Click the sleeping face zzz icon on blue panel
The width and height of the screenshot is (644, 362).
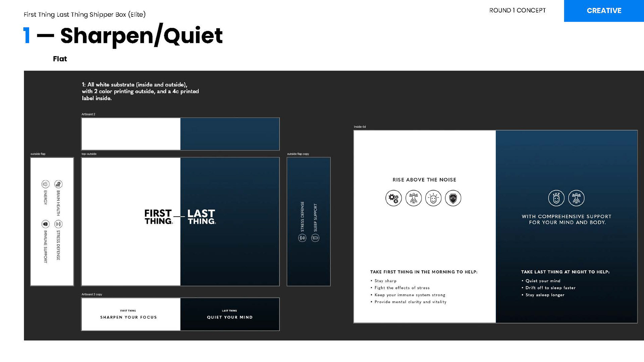556,198
